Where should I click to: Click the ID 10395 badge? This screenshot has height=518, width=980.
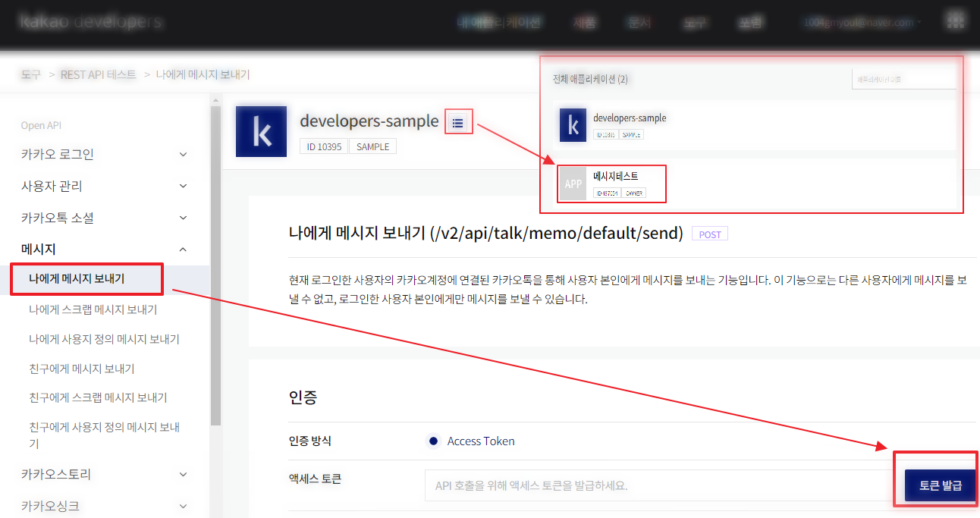[x=324, y=146]
